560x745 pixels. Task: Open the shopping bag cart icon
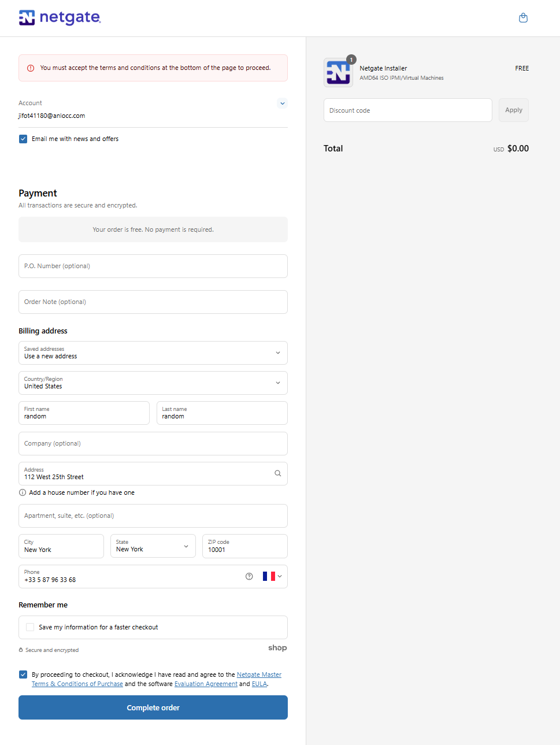tap(523, 18)
